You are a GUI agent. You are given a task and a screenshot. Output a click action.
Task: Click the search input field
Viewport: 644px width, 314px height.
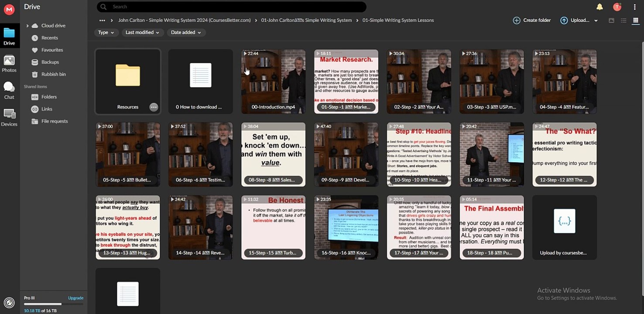click(231, 7)
